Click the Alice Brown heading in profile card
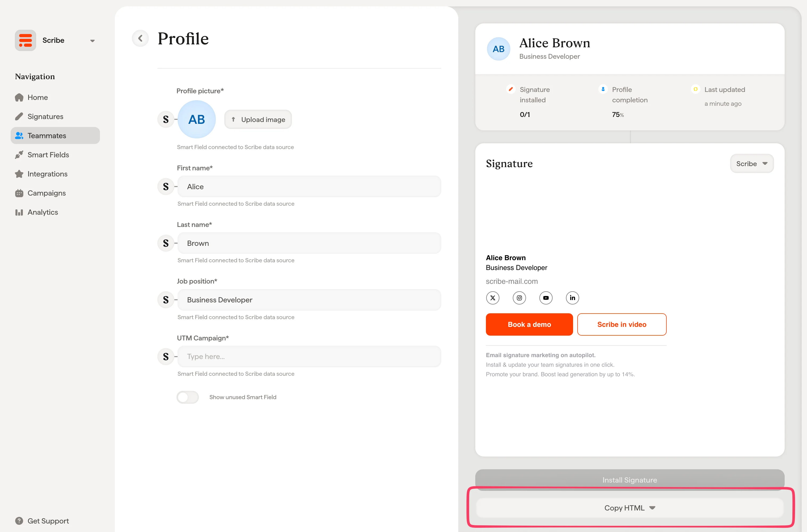 pos(555,43)
